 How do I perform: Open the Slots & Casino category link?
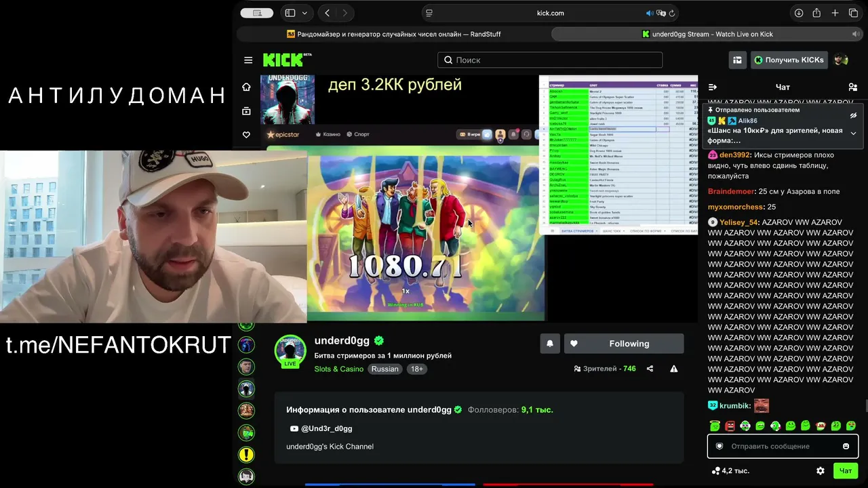339,369
